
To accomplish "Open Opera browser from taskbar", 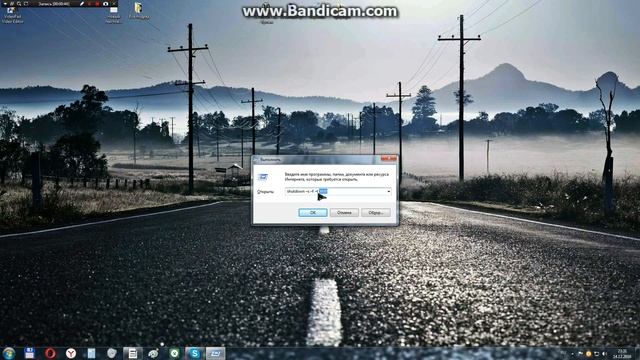I will (50, 353).
